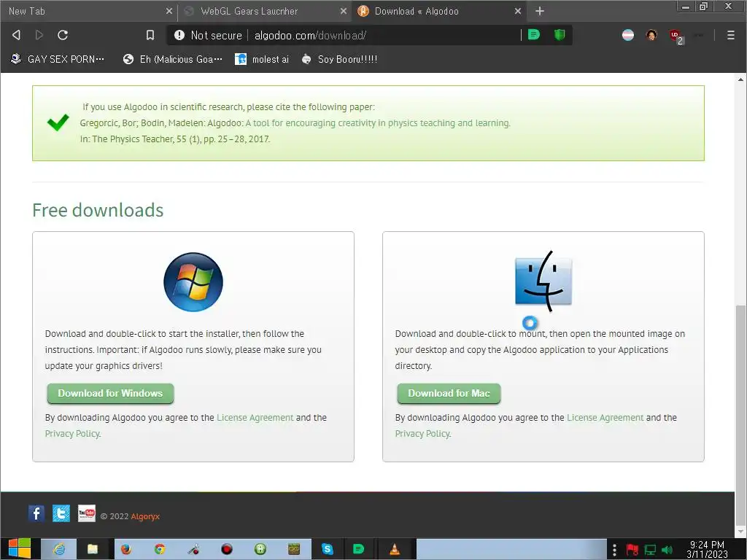This screenshot has width=747, height=560.
Task: Launch Firefox from the taskbar
Action: tap(125, 549)
